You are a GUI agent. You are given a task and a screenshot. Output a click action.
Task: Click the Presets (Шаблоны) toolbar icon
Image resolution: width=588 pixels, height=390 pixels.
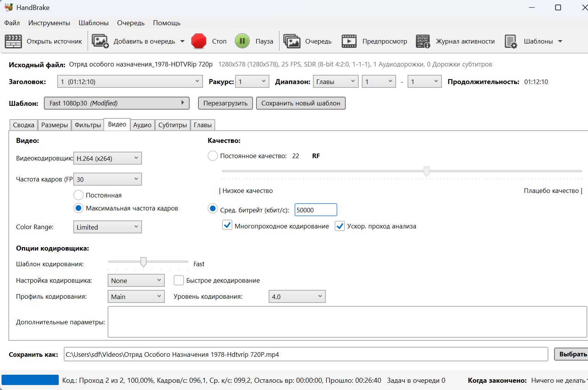click(511, 41)
